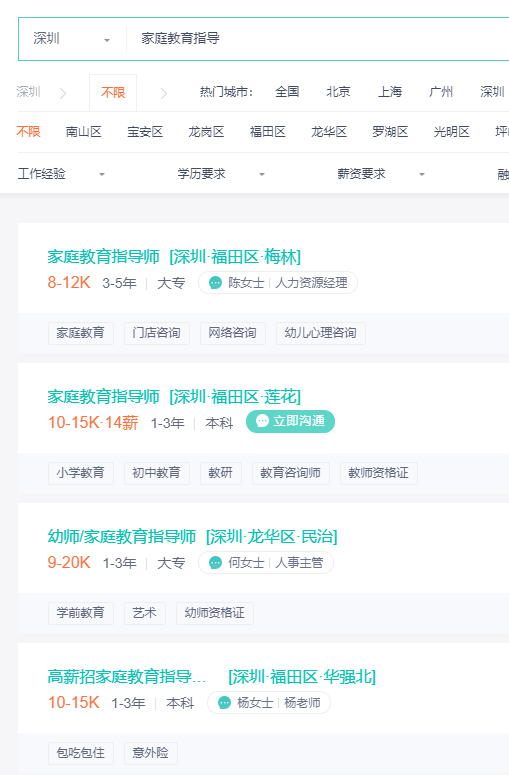509x775 pixels.
Task: Click chat icon beside 何女士 recruiter
Action: coord(215,562)
